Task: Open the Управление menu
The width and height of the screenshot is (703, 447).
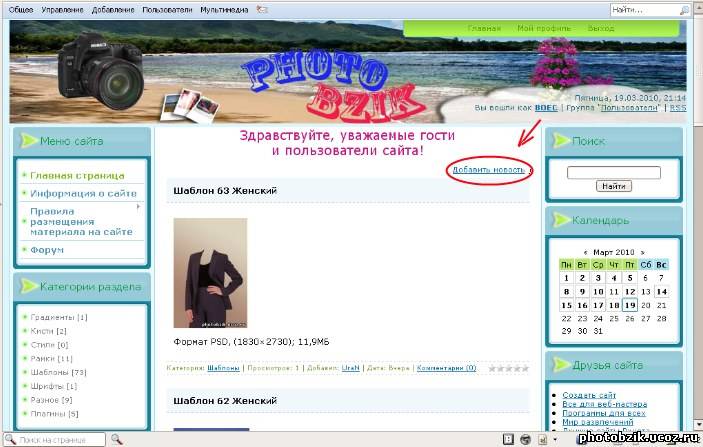Action: click(62, 9)
